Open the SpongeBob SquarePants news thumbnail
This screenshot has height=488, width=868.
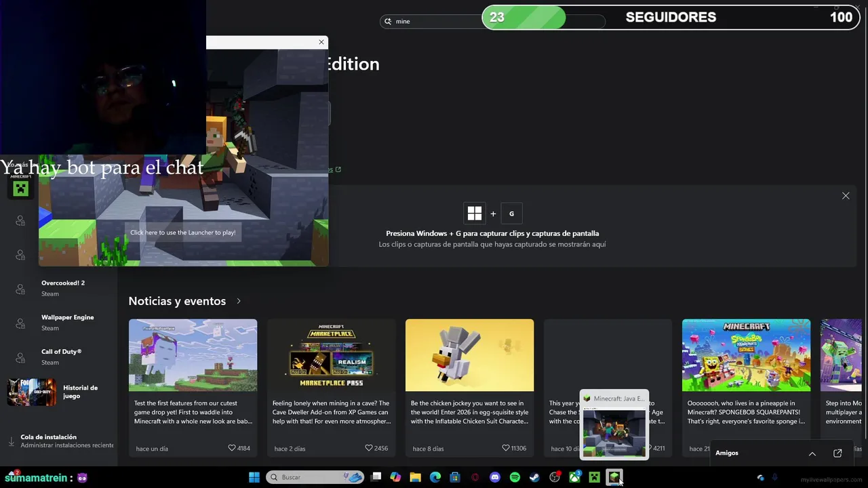pos(746,355)
